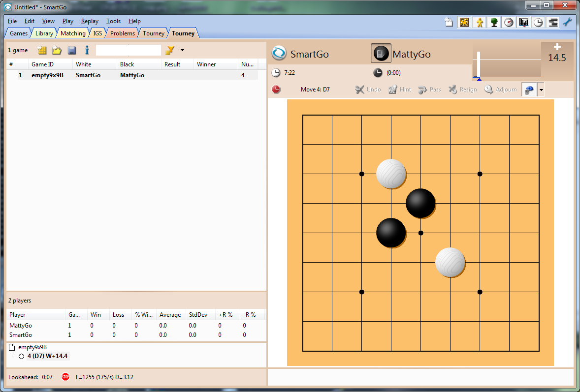Open the Help menu
Screen dimensions: 580x392
(134, 21)
